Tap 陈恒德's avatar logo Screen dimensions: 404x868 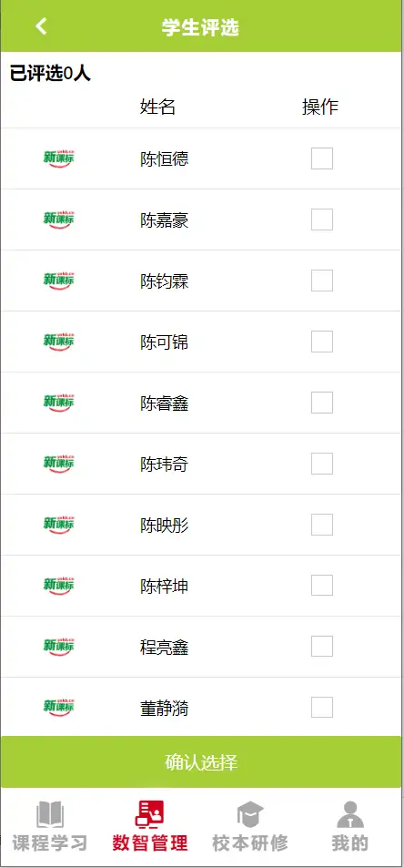[x=58, y=158]
